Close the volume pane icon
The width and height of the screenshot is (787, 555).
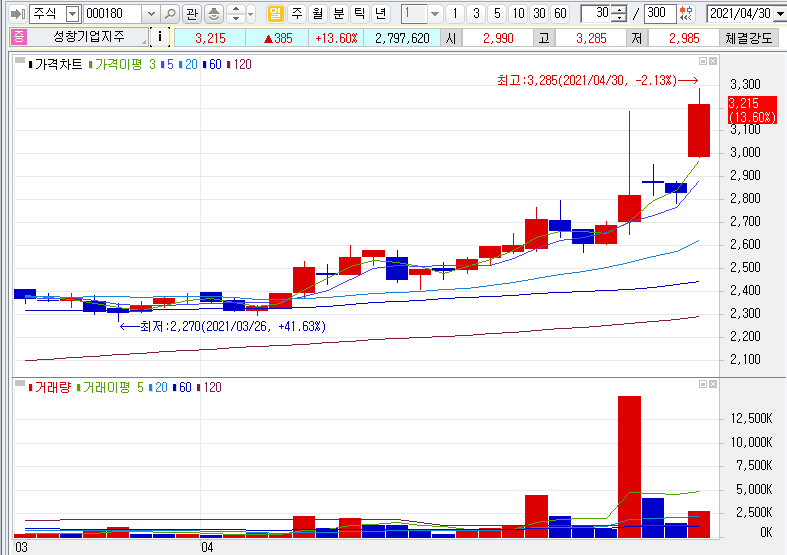713,384
